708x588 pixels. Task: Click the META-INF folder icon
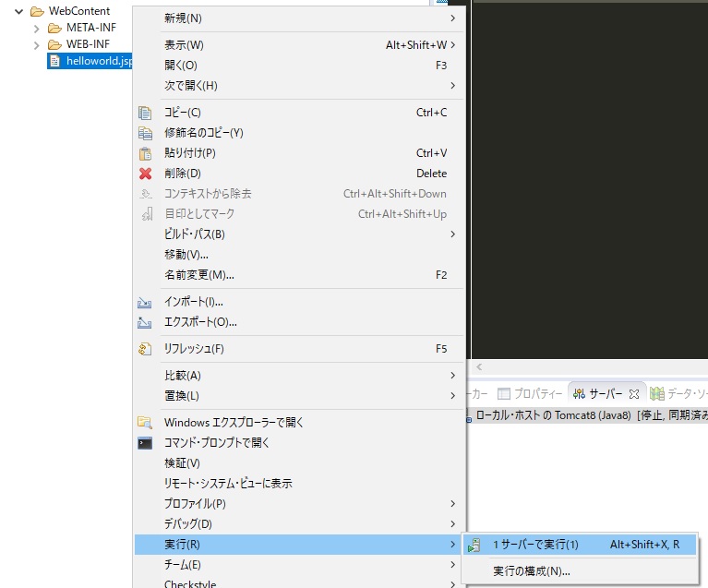[x=54, y=29]
